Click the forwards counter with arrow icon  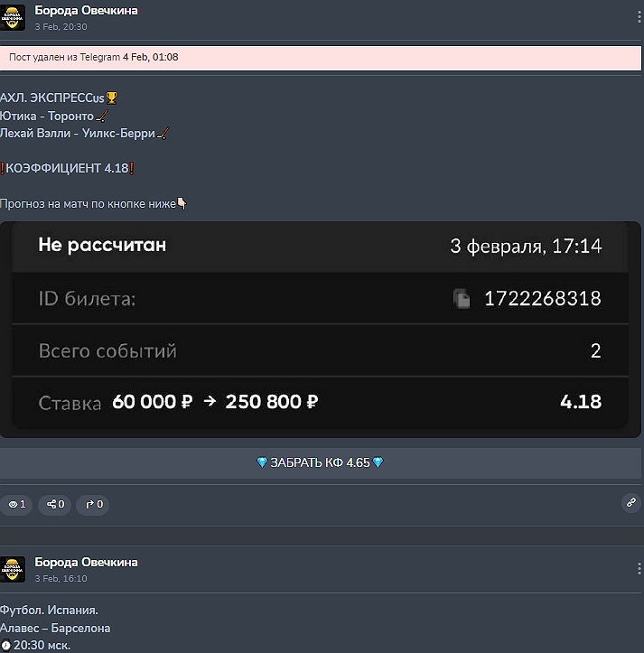(93, 505)
